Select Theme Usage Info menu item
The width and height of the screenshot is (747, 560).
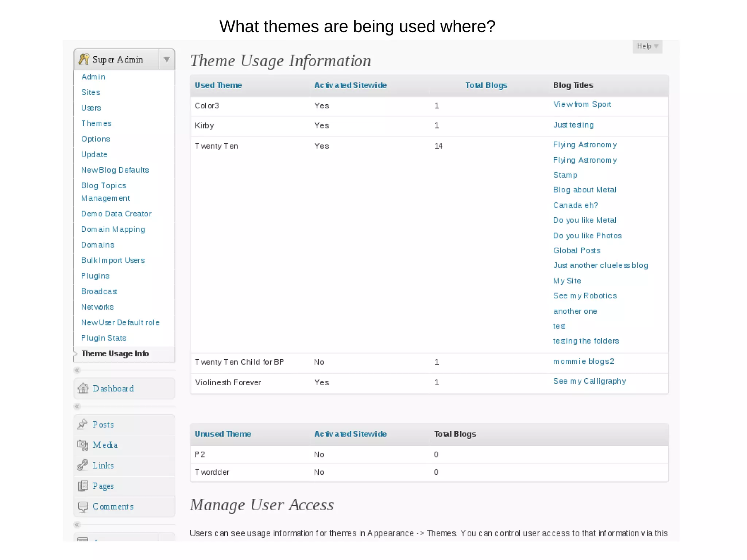tap(115, 354)
